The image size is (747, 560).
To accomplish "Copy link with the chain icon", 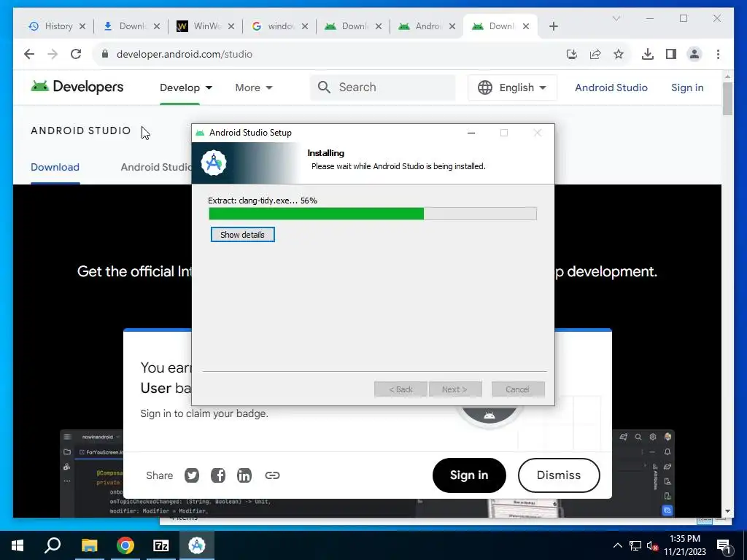I will pyautogui.click(x=272, y=475).
